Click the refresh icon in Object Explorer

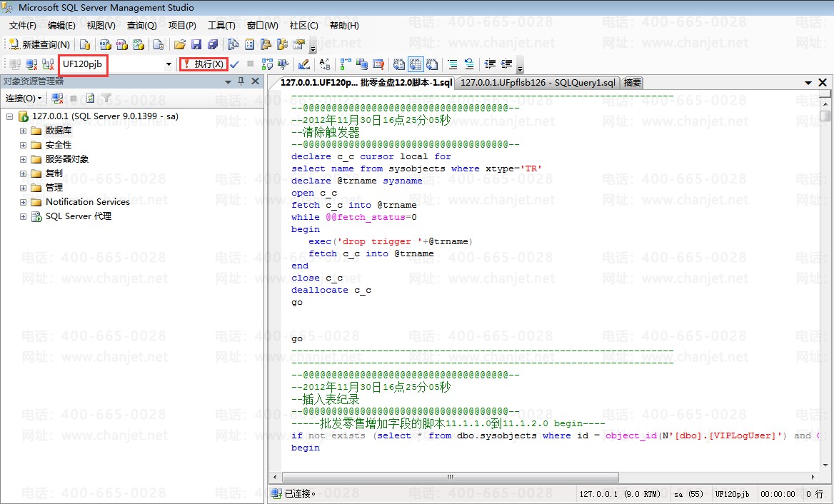[x=90, y=98]
